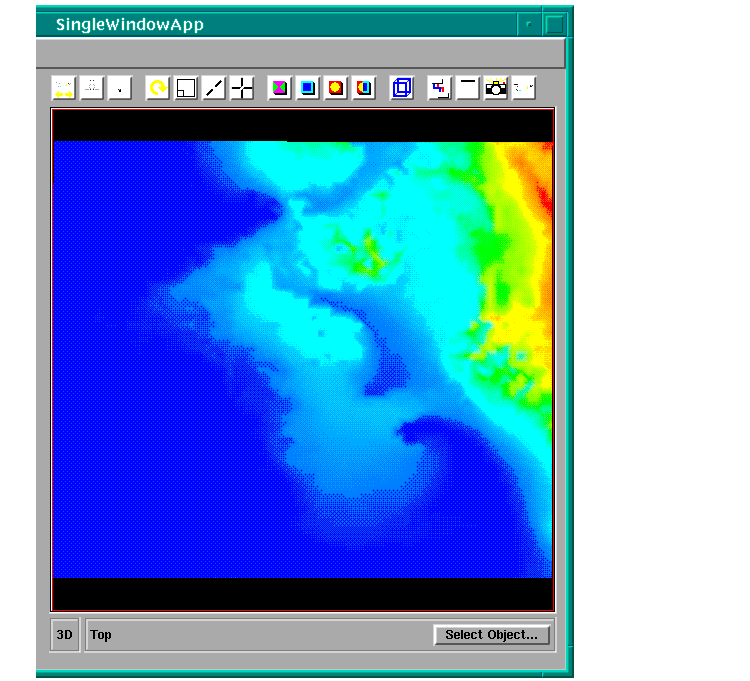Select the yellow rotate arrow tool
This screenshot has width=750, height=681.
[x=157, y=88]
